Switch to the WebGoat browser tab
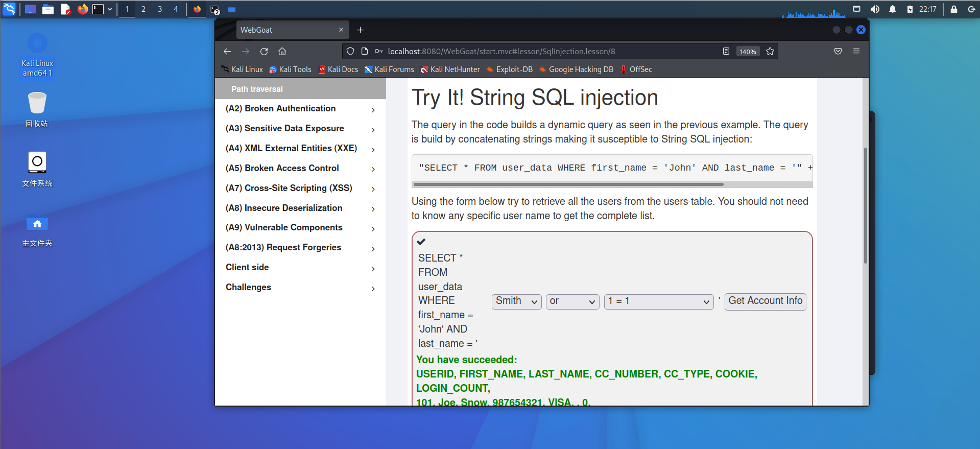The width and height of the screenshot is (980, 449). (x=286, y=30)
